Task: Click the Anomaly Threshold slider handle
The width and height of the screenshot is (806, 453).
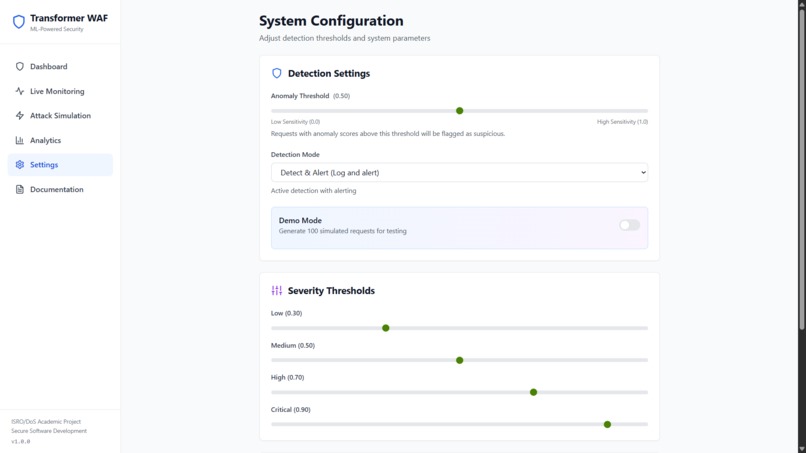Action: pos(460,111)
